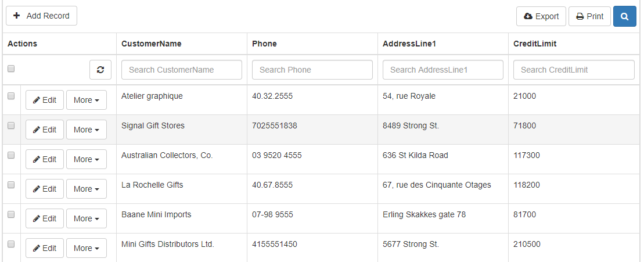
Task: Click the refresh icon in filter row
Action: pyautogui.click(x=100, y=70)
